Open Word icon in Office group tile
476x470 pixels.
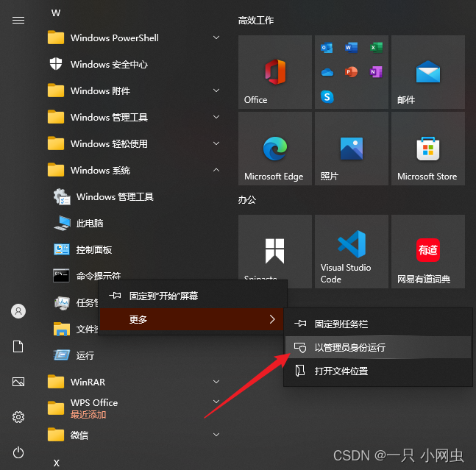click(351, 48)
